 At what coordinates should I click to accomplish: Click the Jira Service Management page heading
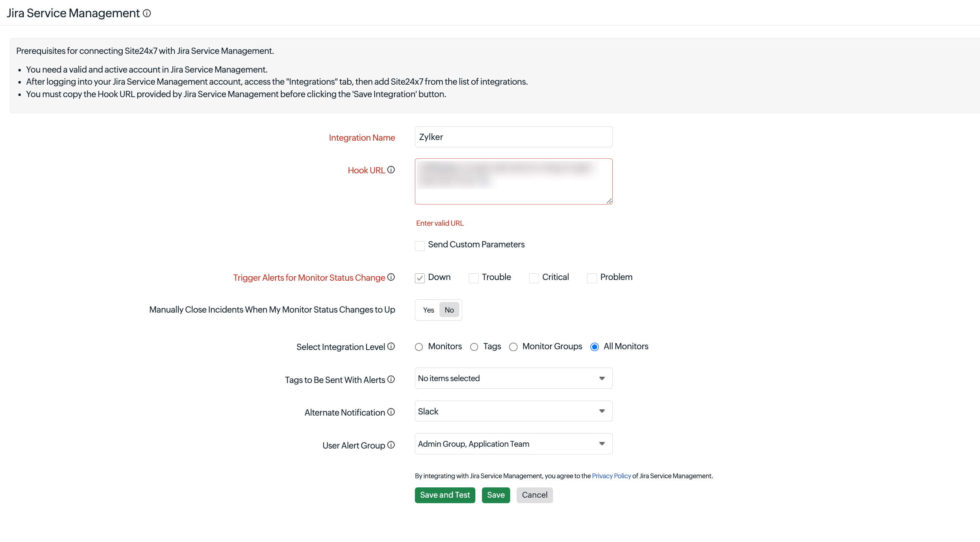pos(73,13)
